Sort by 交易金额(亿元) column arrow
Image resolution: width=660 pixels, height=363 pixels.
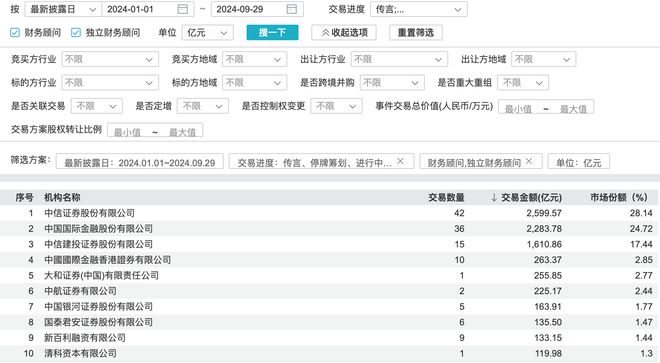(494, 197)
